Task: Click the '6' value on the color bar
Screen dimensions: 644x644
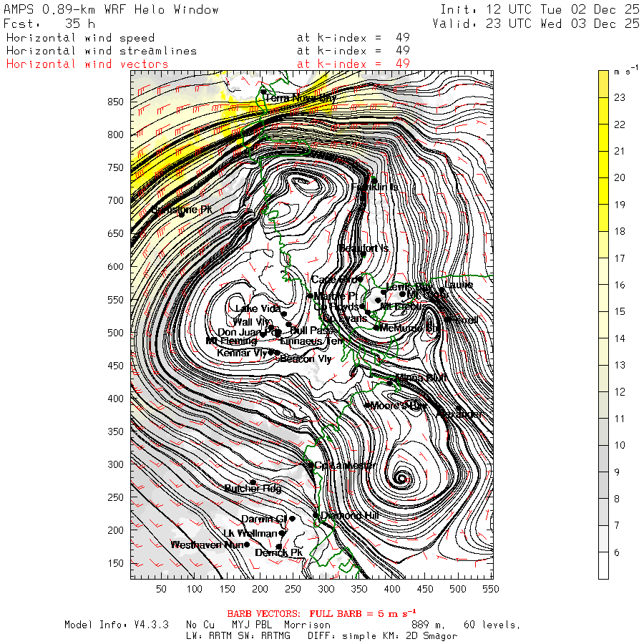Action: (617, 552)
